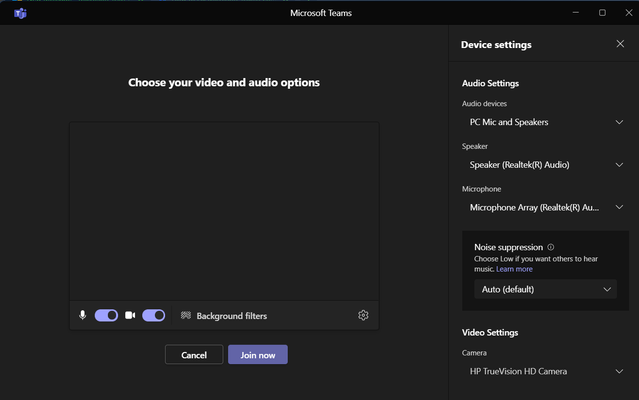Toggle the camera switch off

click(154, 315)
